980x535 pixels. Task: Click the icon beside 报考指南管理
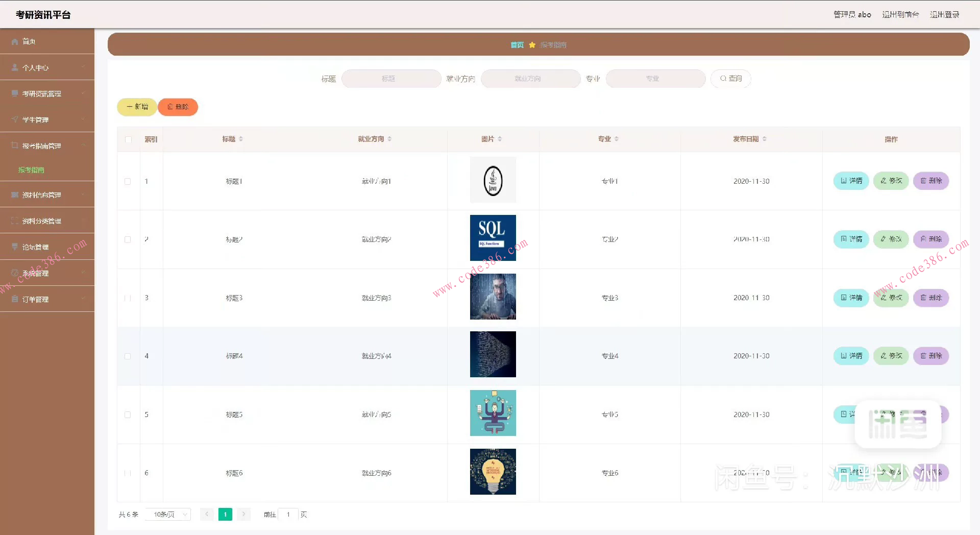pyautogui.click(x=15, y=145)
